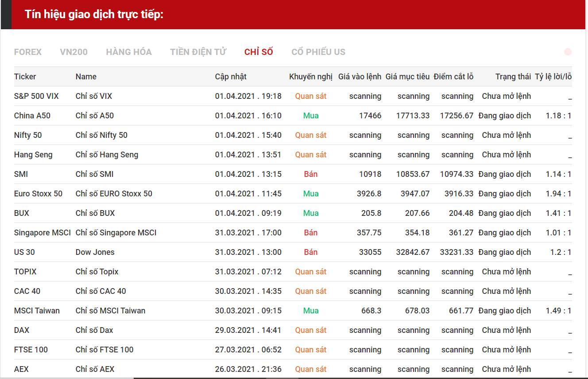Image resolution: width=588 pixels, height=379 pixels.
Task: Click the Ticker column header
Action: [25, 77]
